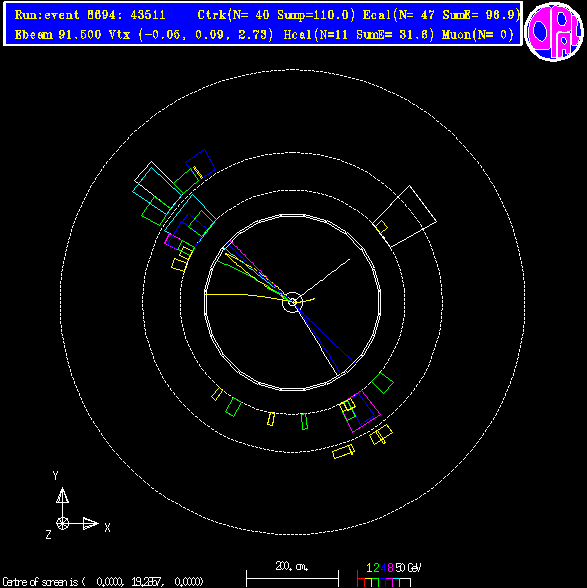The image size is (587, 588).
Task: Click the Run:event 8694: 43511 label
Action: pyautogui.click(x=90, y=15)
